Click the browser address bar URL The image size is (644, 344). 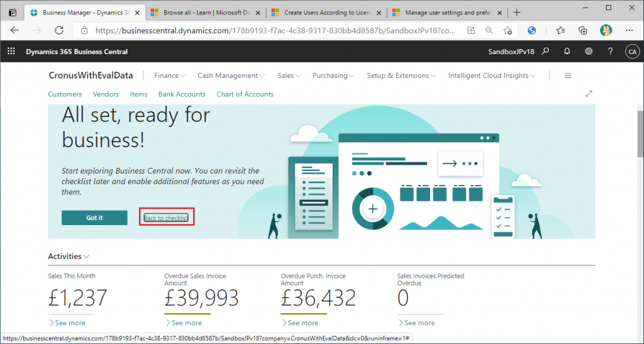(x=275, y=30)
